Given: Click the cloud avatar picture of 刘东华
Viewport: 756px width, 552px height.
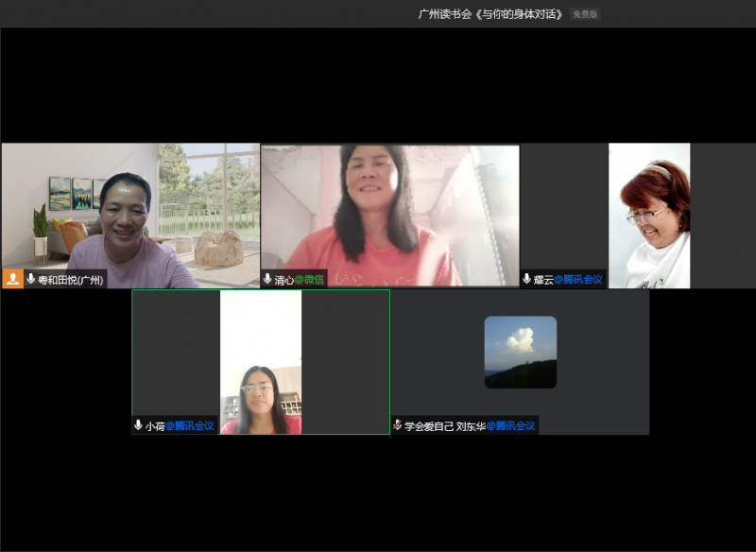Looking at the screenshot, I should pyautogui.click(x=520, y=352).
